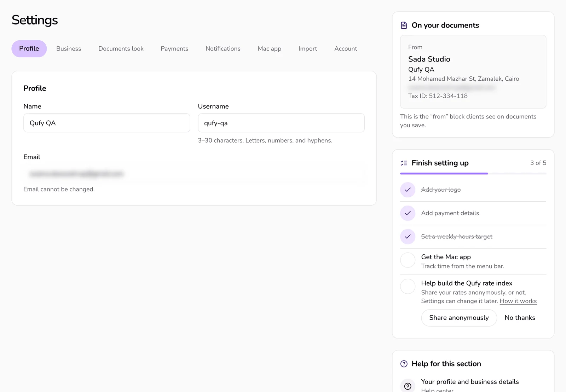Open Your profile and business details help

473,385
